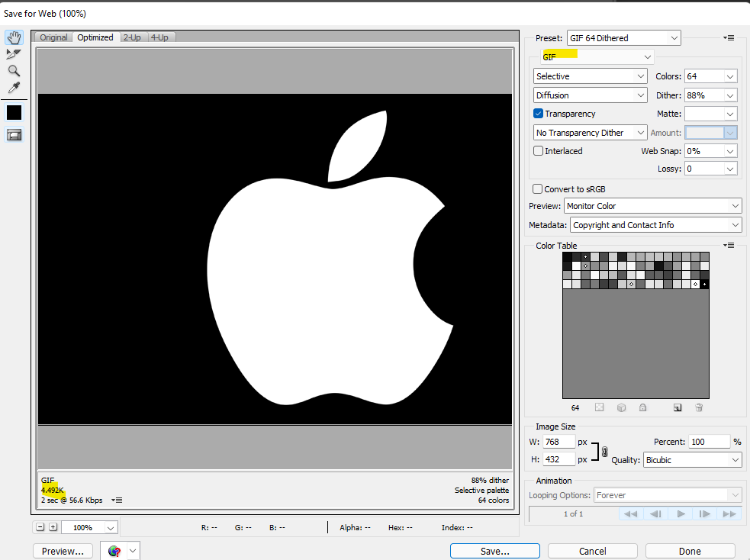Viewport: 750px width, 560px height.
Task: Open the Optimize panel menu icon
Action: tap(729, 38)
